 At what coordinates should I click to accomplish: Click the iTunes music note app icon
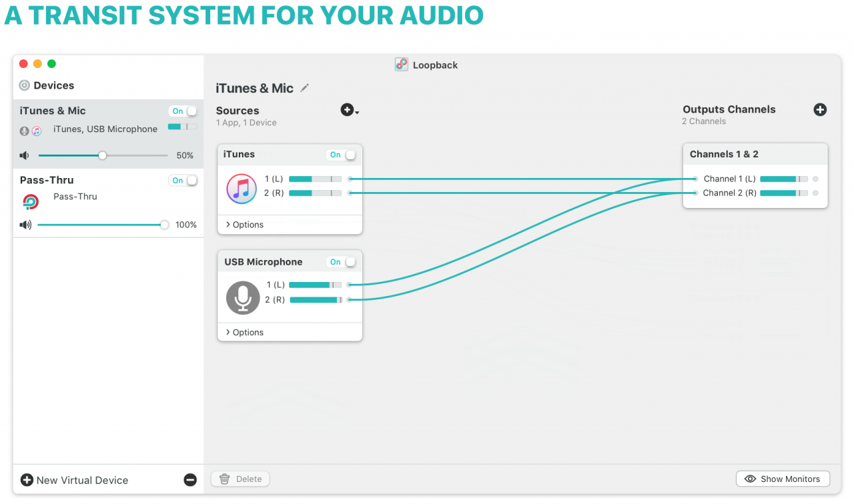click(x=242, y=188)
